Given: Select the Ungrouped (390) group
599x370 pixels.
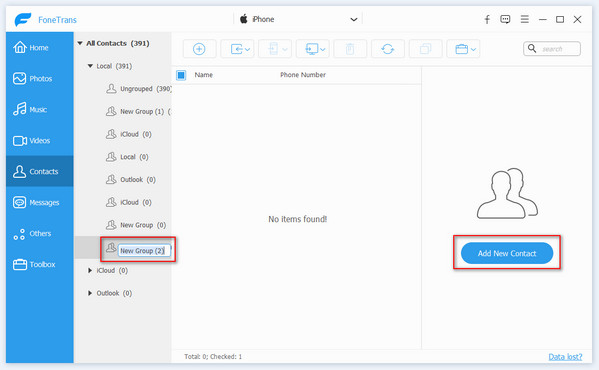Looking at the screenshot, I should pos(139,89).
